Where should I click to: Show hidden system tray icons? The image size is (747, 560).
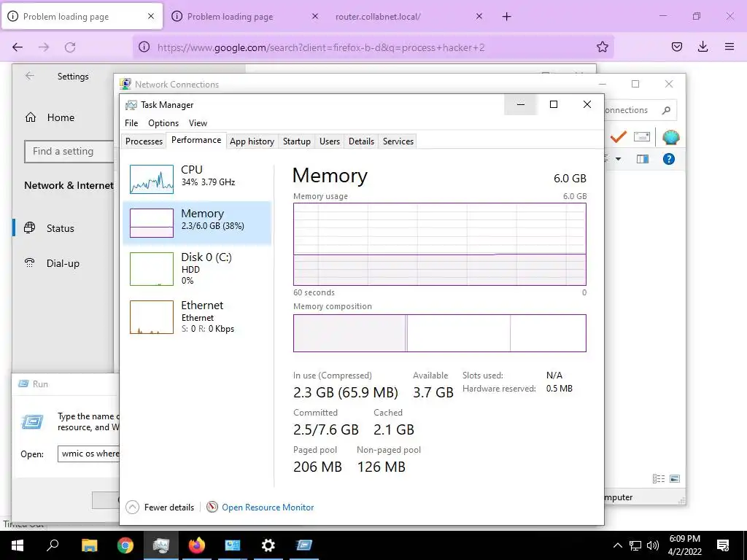(x=617, y=545)
